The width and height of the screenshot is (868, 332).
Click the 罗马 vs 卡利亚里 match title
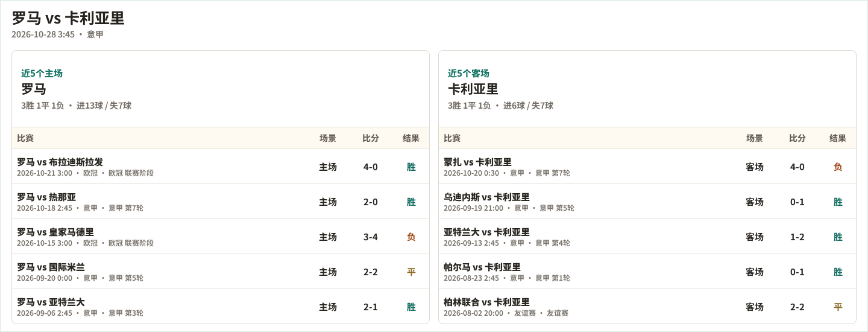[x=68, y=18]
